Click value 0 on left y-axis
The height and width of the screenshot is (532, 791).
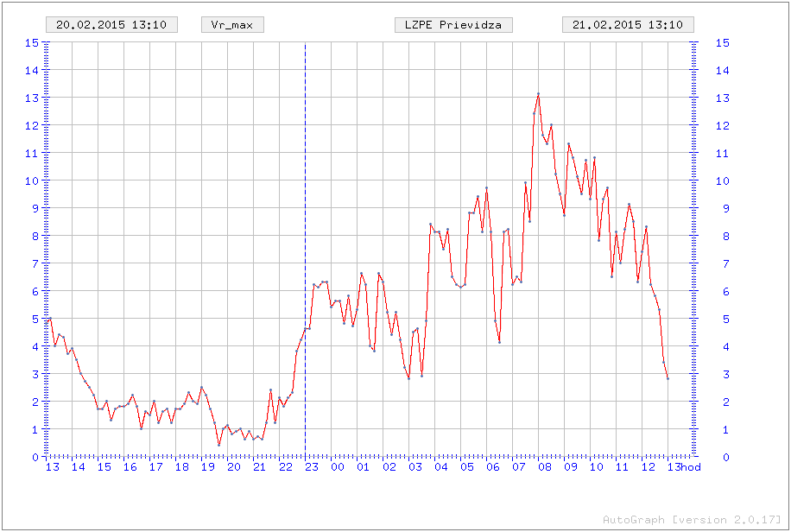[35, 457]
